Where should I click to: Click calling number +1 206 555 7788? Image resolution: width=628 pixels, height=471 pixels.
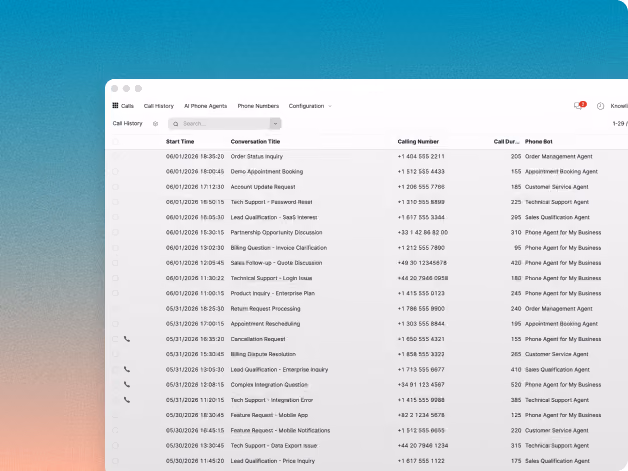coord(421,187)
